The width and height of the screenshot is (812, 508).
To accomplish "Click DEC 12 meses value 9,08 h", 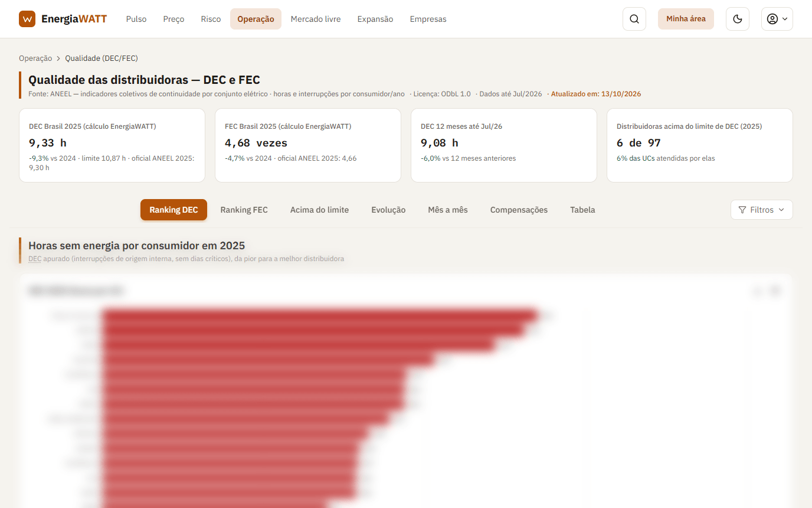I will tap(439, 142).
